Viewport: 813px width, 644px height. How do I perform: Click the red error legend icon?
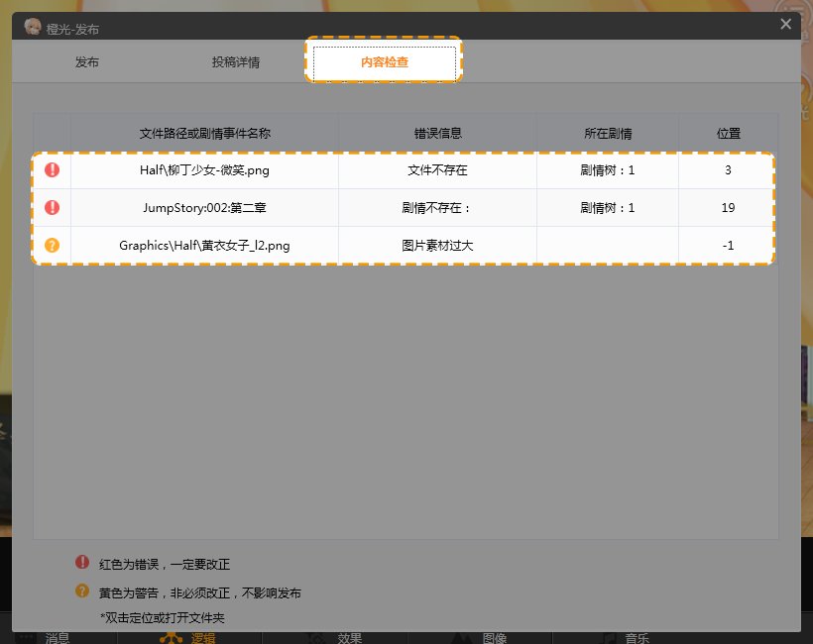(82, 563)
